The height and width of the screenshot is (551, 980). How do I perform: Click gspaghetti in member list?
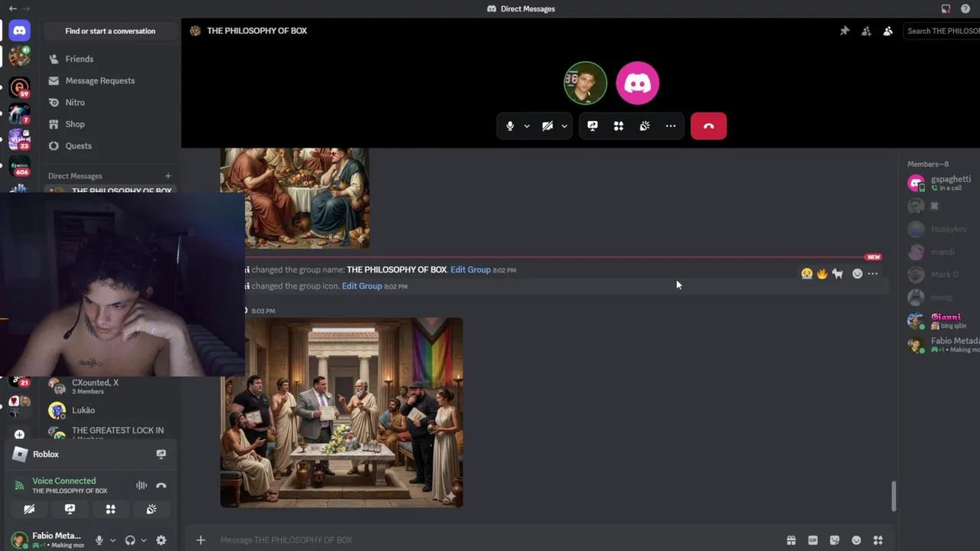942,183
